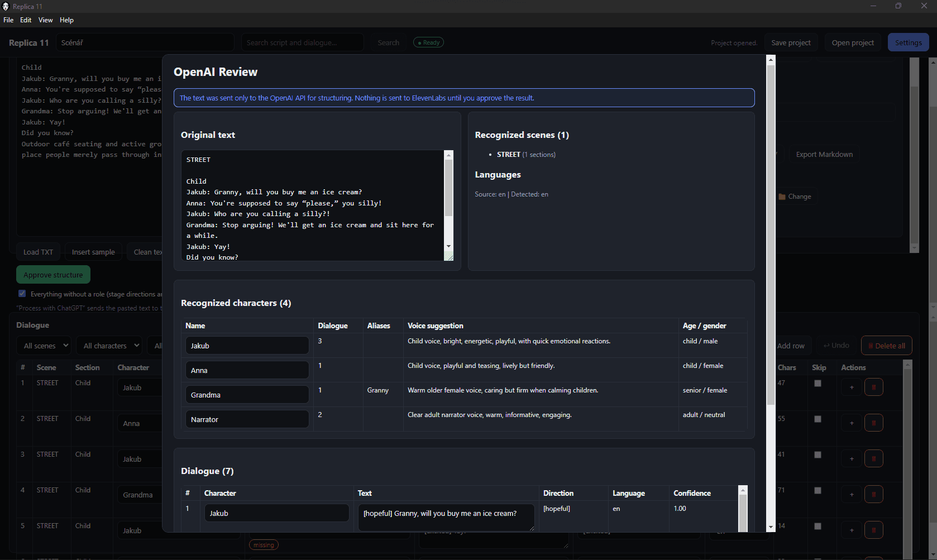Image resolution: width=937 pixels, height=560 pixels.
Task: Click the review Dialogue row 1 Character field
Action: coord(276,513)
